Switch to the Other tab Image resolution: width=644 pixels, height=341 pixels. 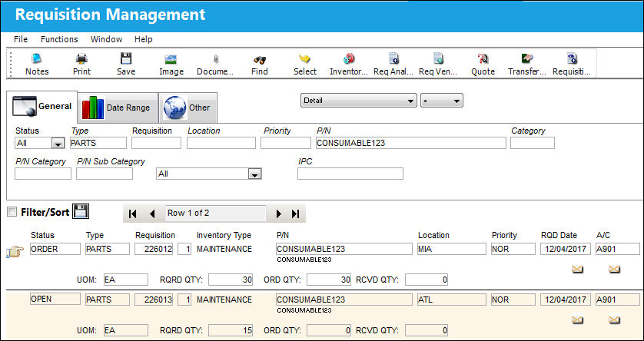point(188,108)
